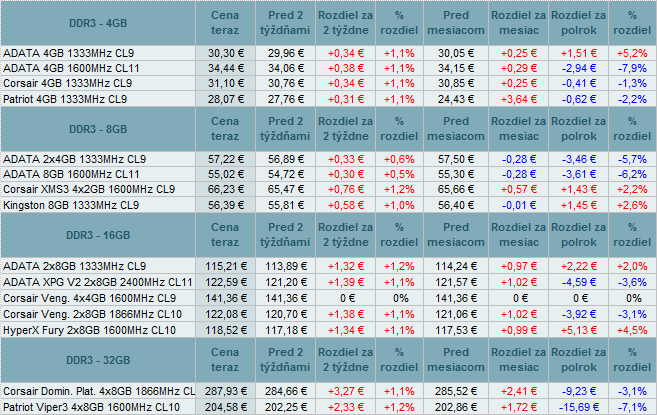Click the 29,96 € two-weeks-ago price
Image resolution: width=657 pixels, height=415 pixels.
285,53
